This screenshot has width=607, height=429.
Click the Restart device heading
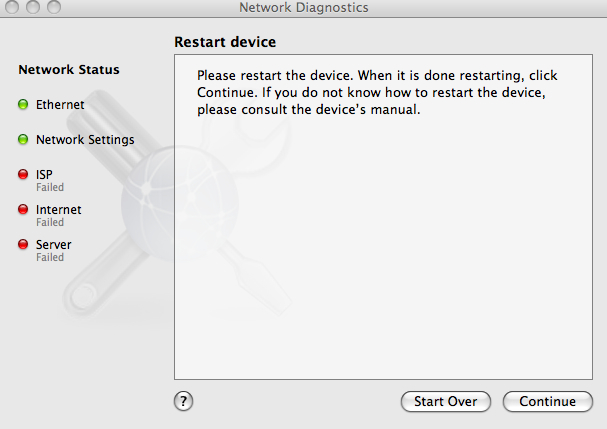click(x=225, y=42)
